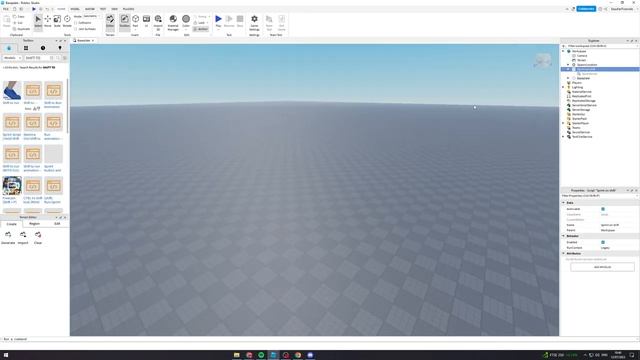
Task: Expand the Baseplate node in Explorer
Action: [568, 78]
